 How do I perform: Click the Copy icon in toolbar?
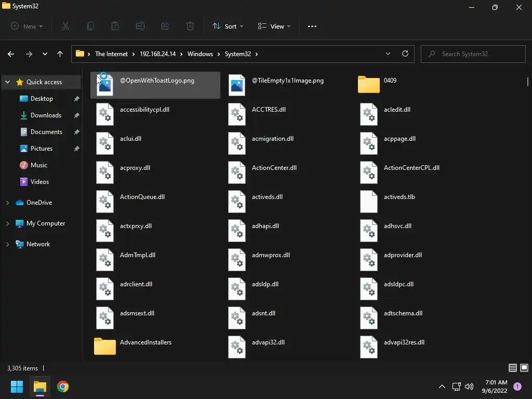click(90, 26)
